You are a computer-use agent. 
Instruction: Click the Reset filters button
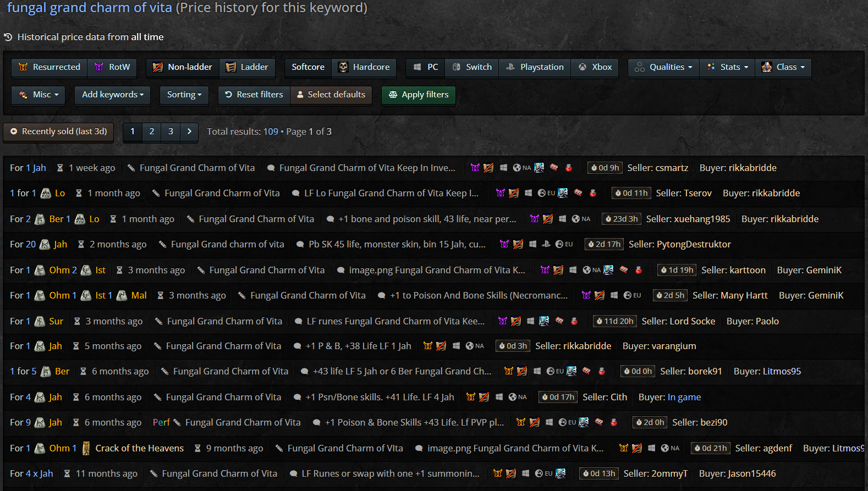tap(254, 95)
